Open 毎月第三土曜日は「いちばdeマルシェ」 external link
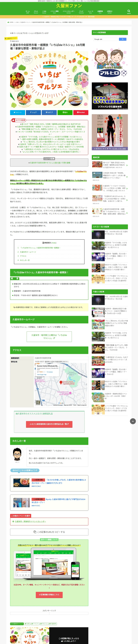Screen dimensions: 138x644 tap(49, 336)
